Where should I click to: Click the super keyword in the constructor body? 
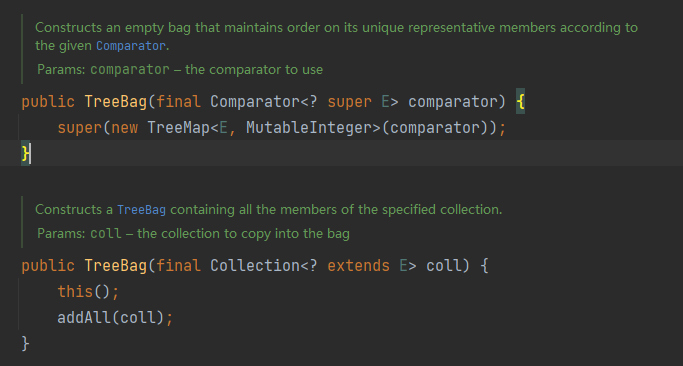point(80,128)
